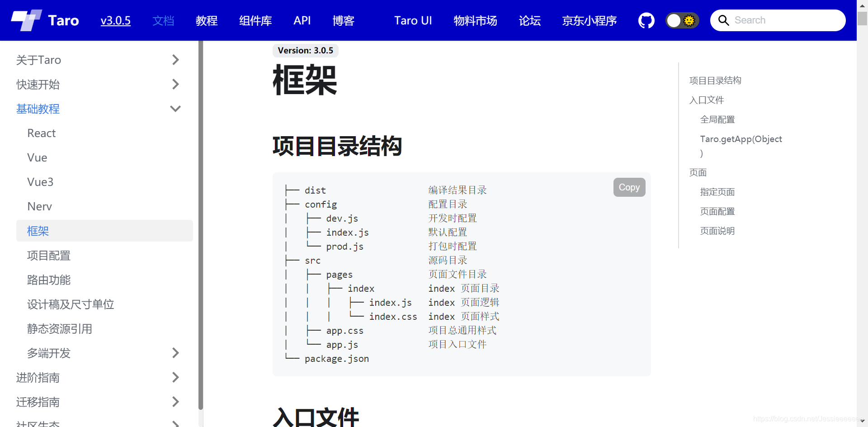This screenshot has width=868, height=427.
Task: Jump to 项目目录结构 in table of contents
Action: click(x=715, y=81)
